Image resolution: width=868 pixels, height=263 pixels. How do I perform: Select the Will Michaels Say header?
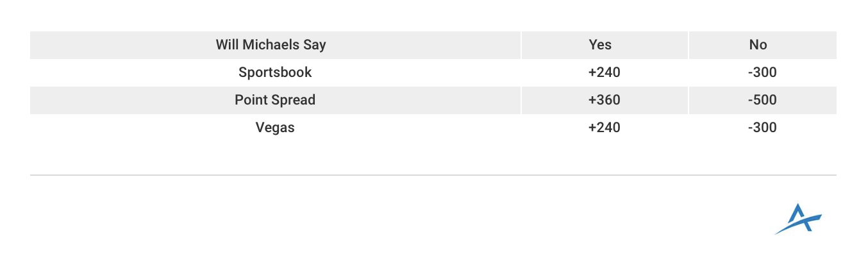pyautogui.click(x=271, y=45)
